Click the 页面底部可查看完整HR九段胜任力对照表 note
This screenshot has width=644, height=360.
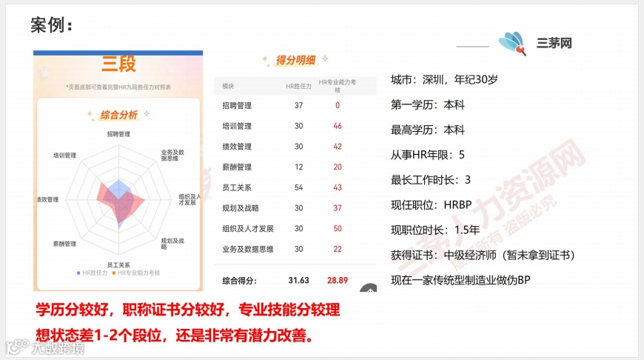[x=118, y=87]
